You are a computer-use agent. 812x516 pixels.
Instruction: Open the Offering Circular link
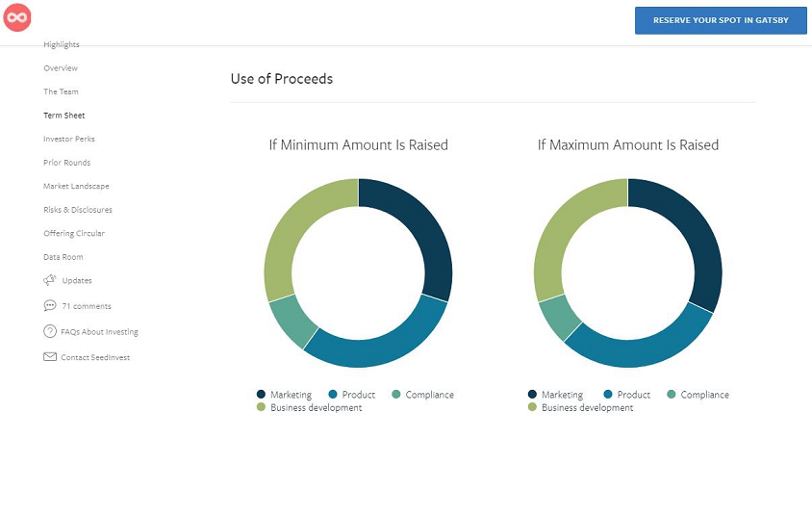(x=74, y=233)
